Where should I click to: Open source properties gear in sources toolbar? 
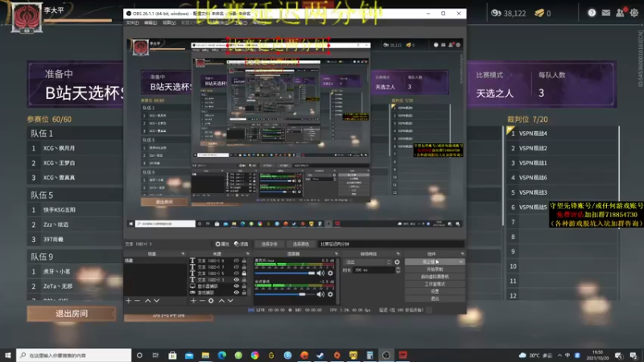click(x=211, y=301)
